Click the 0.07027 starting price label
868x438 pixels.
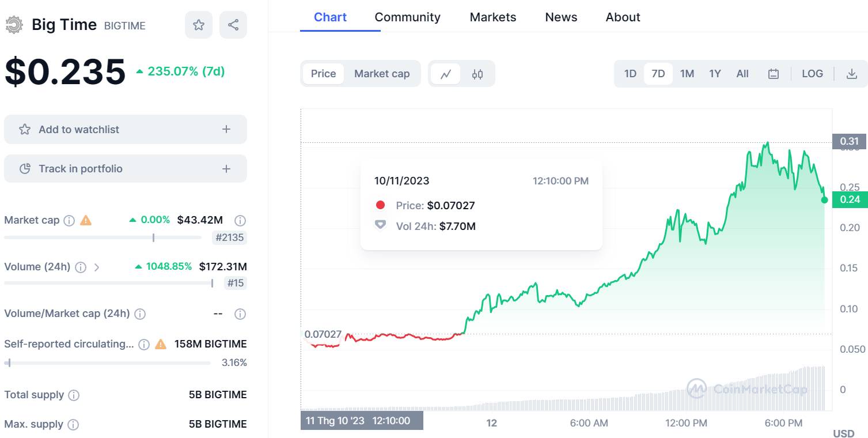click(x=323, y=334)
